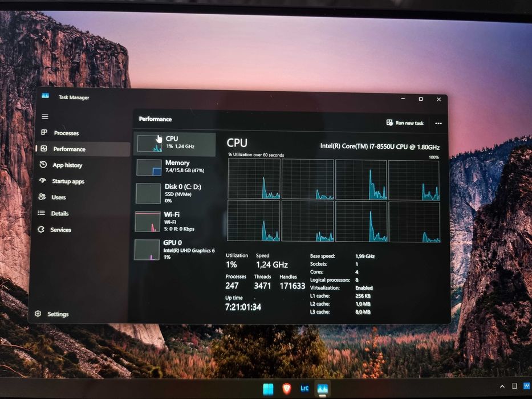The width and height of the screenshot is (532, 399).
Task: Click the GPU 0 mini graph thumbnail
Action: tap(147, 250)
